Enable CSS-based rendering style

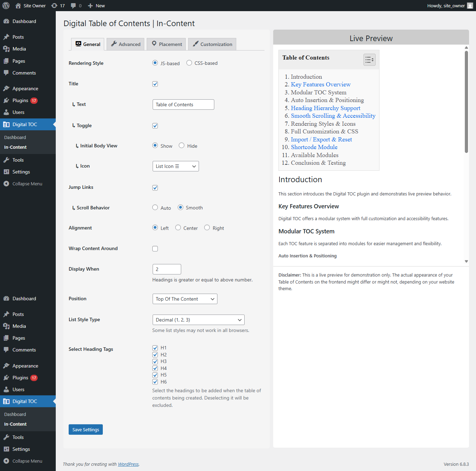[x=189, y=63]
